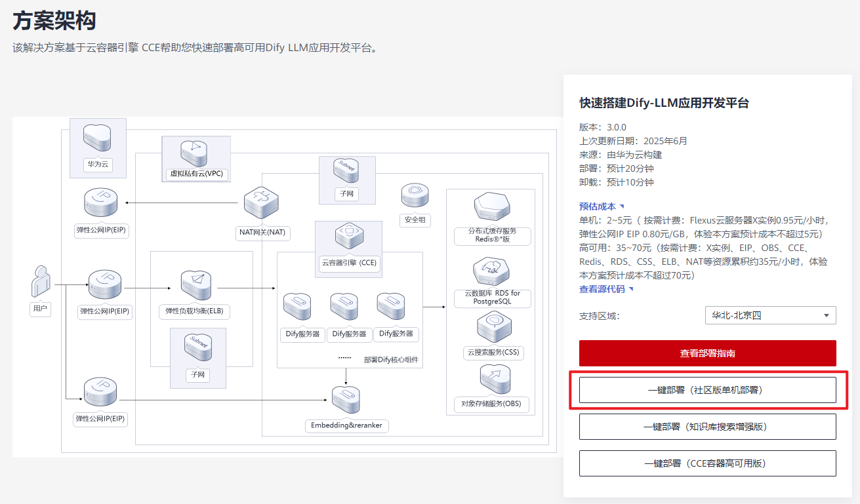Click 一键部署（CCE容器高可用版）button
The image size is (860, 504).
click(x=708, y=463)
